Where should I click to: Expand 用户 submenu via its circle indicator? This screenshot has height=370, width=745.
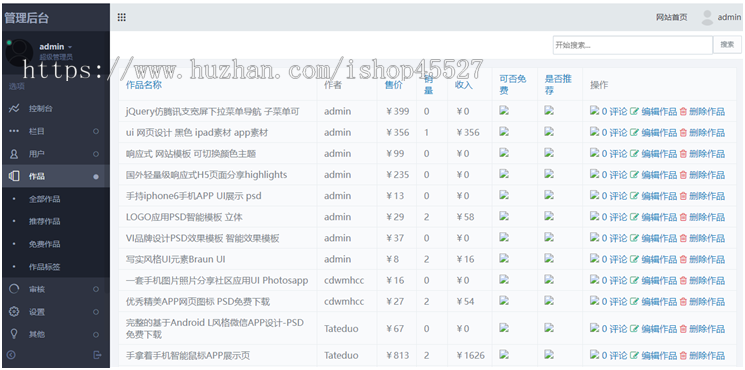coord(96,154)
